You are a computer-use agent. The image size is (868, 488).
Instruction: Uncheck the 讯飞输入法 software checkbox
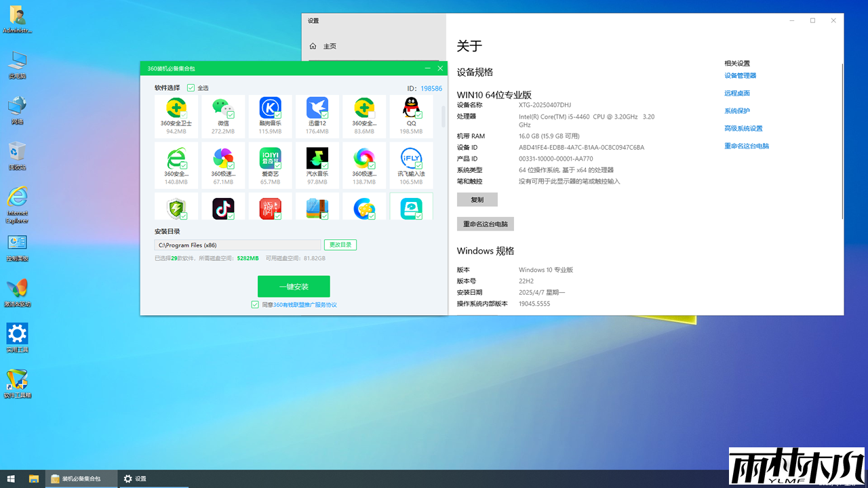click(418, 165)
